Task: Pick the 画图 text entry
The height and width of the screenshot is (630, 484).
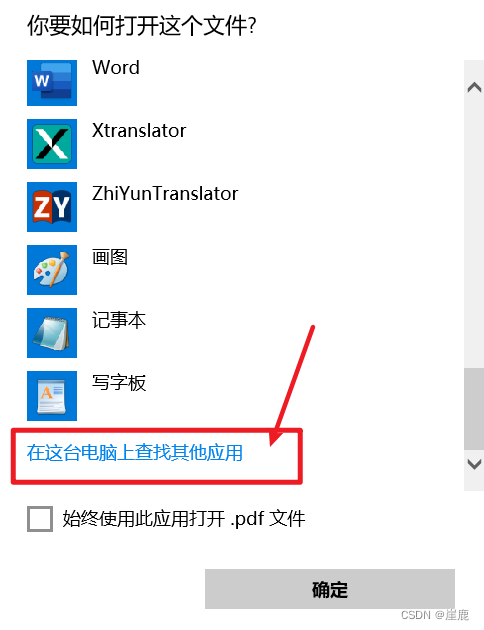Action: (110, 257)
